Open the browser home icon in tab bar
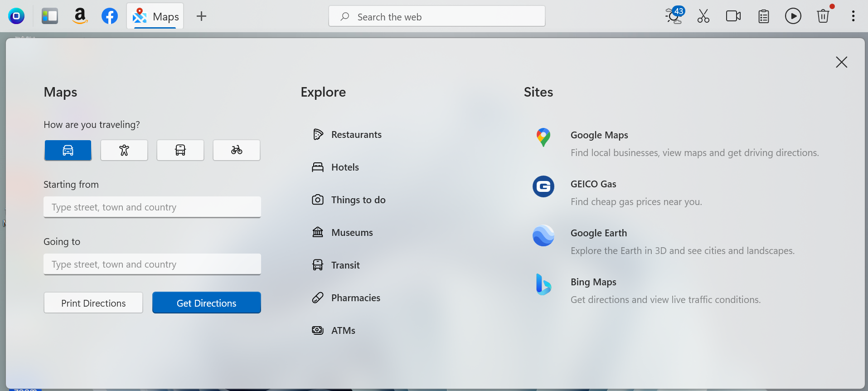This screenshot has width=868, height=391. [x=16, y=16]
